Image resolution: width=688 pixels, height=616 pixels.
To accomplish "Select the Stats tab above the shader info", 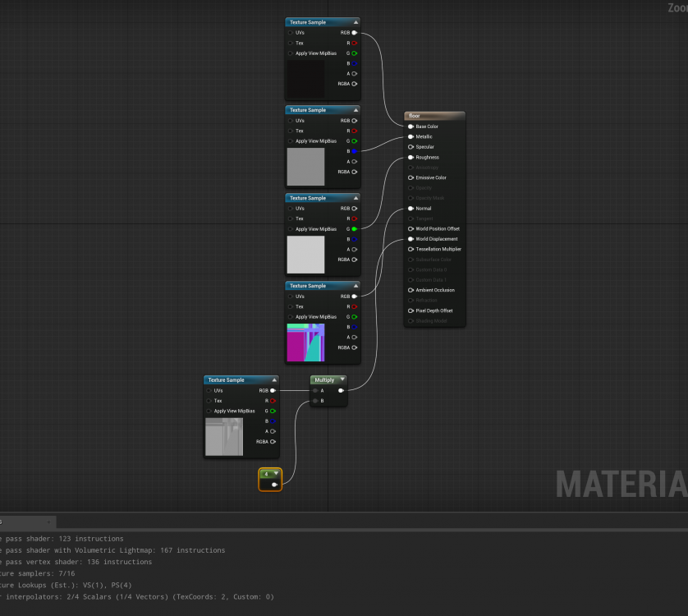I will 16,522.
